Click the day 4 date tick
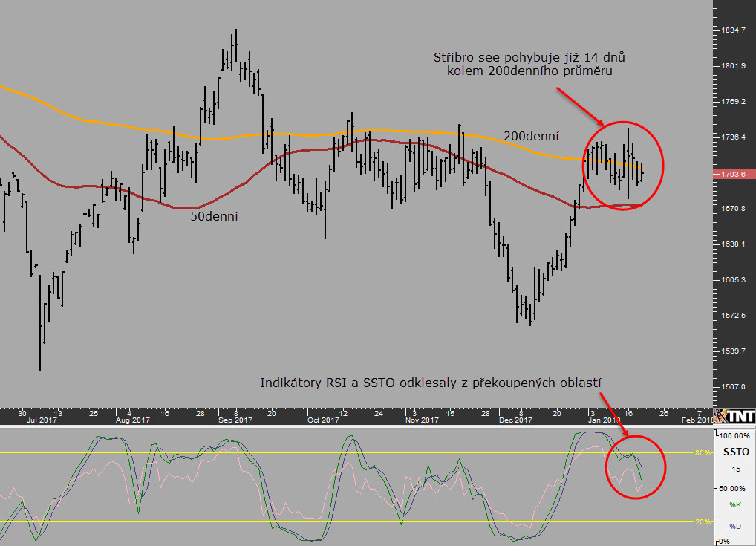 click(129, 413)
